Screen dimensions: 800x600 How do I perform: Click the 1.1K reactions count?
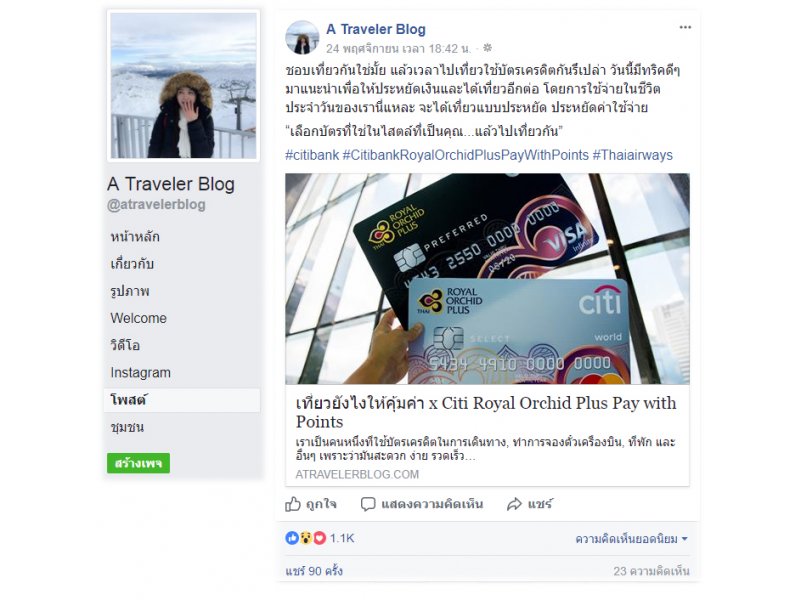[x=341, y=538]
